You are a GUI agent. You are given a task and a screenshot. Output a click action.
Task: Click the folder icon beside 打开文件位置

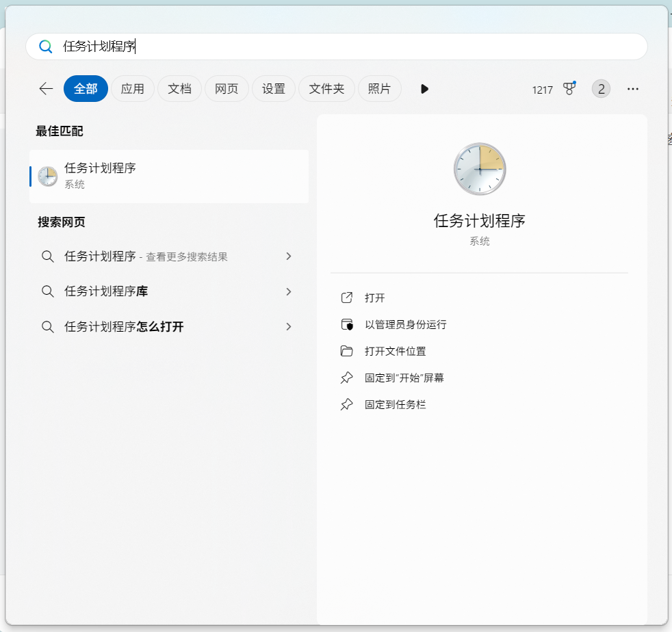click(x=347, y=352)
